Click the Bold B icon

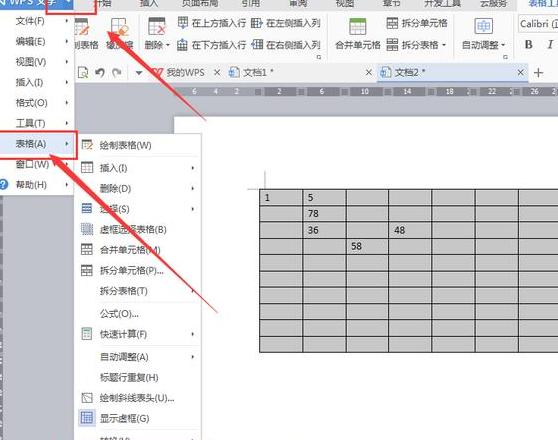pyautogui.click(x=528, y=44)
